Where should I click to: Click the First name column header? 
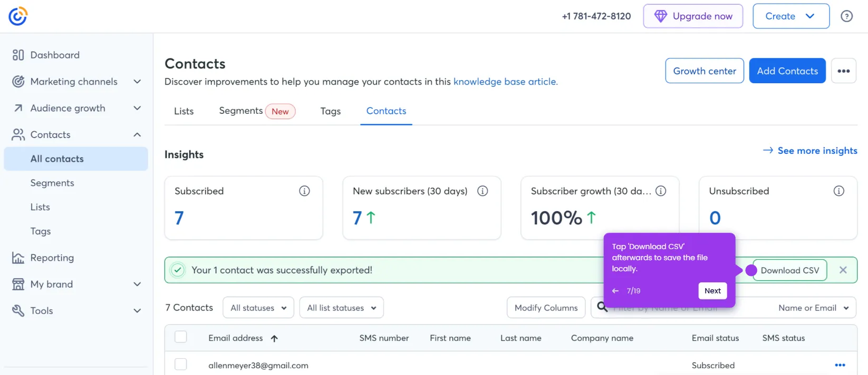click(450, 338)
